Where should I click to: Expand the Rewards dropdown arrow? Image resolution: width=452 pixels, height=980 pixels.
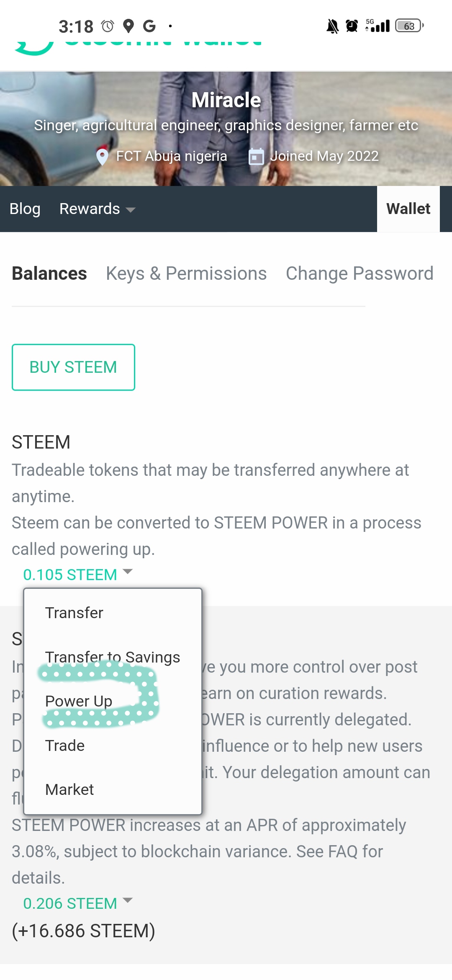pyautogui.click(x=131, y=209)
